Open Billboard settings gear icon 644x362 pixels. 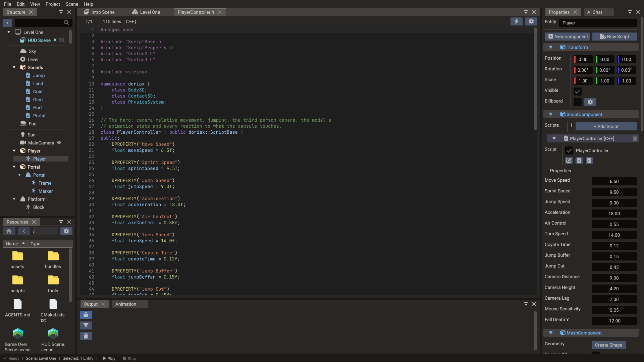point(590,102)
